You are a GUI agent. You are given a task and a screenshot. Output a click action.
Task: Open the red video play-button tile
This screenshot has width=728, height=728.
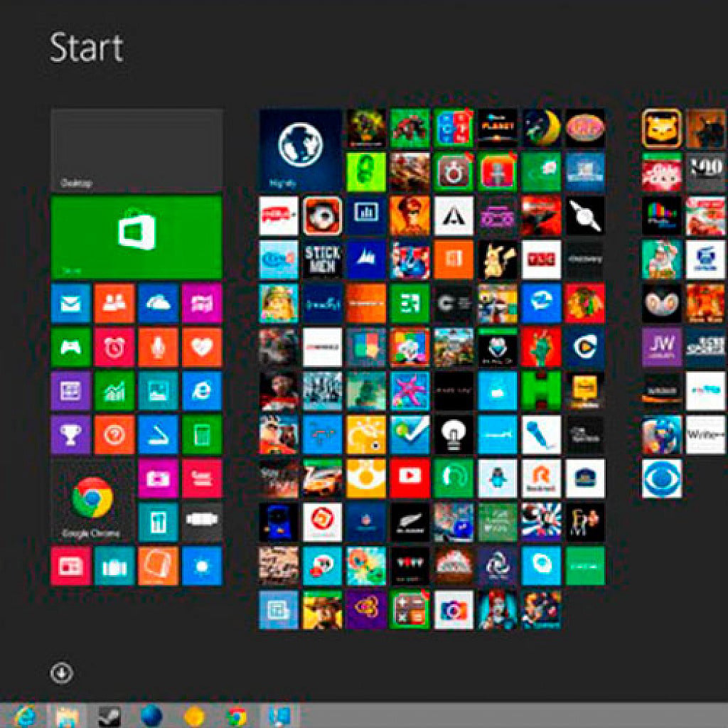coord(410,478)
